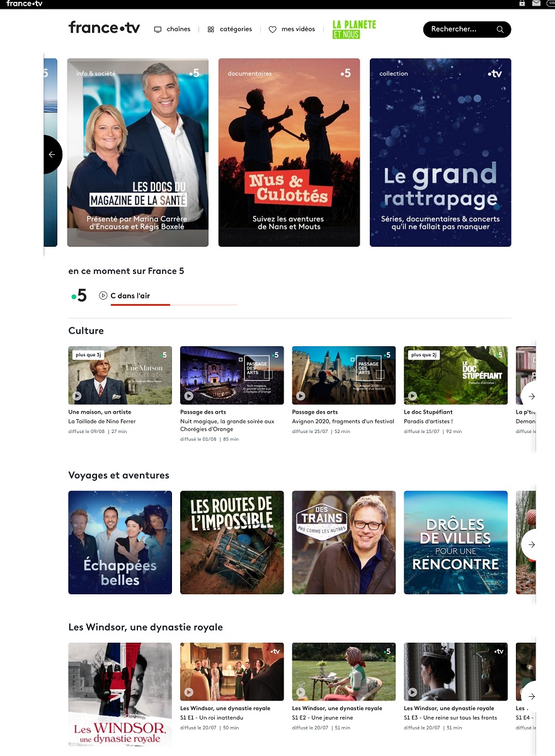
Task: Click the grid icon beside catégories
Action: click(210, 30)
